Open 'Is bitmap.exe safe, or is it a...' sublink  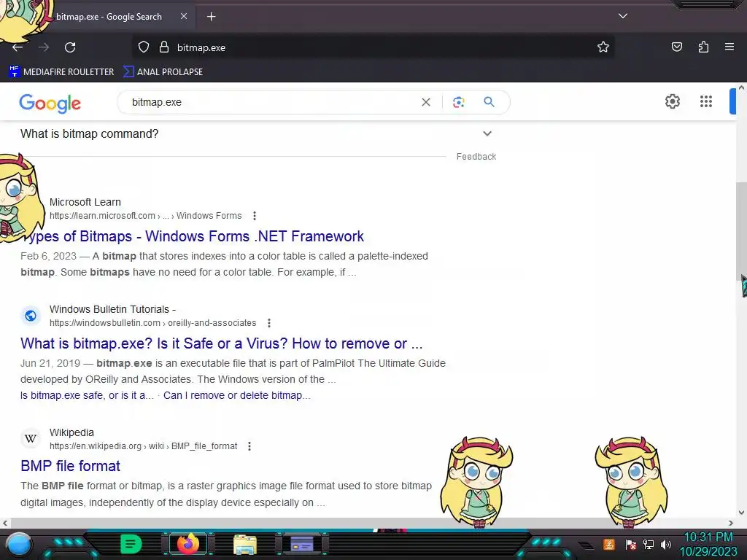click(x=88, y=395)
